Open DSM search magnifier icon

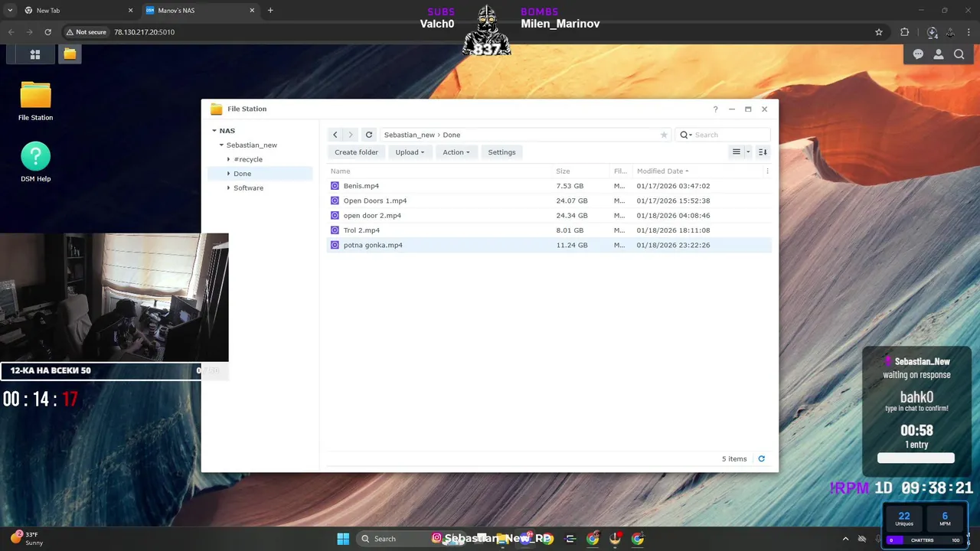pyautogui.click(x=959, y=54)
